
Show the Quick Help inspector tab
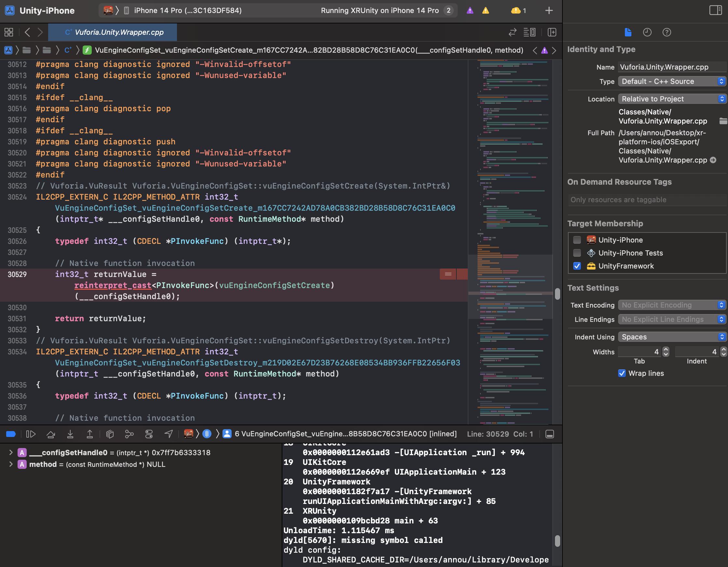tap(667, 32)
